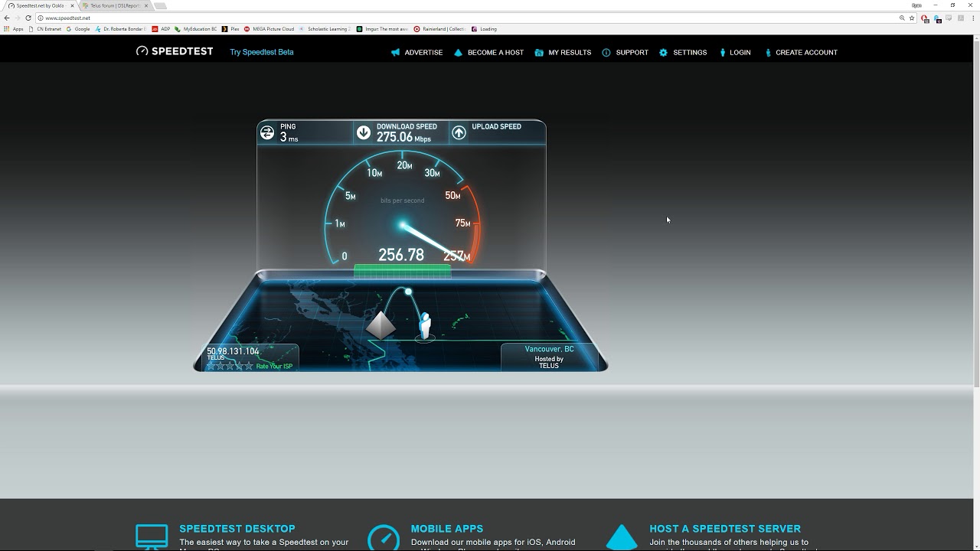This screenshot has width=980, height=551.
Task: Click the Rate Your ISP link
Action: point(274,367)
